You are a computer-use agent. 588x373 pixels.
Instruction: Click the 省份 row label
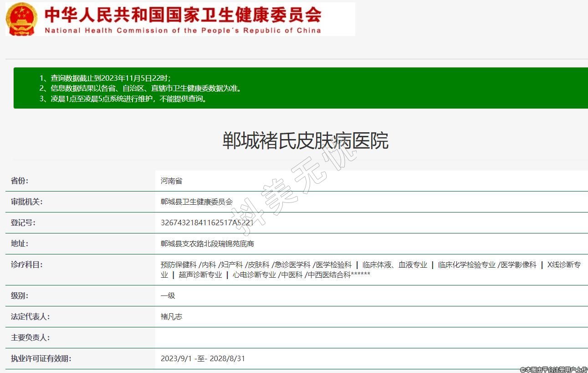(20, 181)
